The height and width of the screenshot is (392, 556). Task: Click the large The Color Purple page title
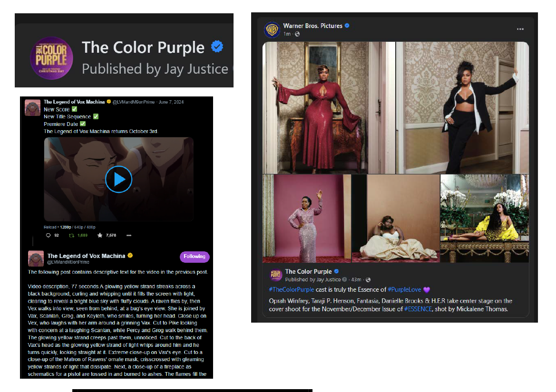point(143,48)
